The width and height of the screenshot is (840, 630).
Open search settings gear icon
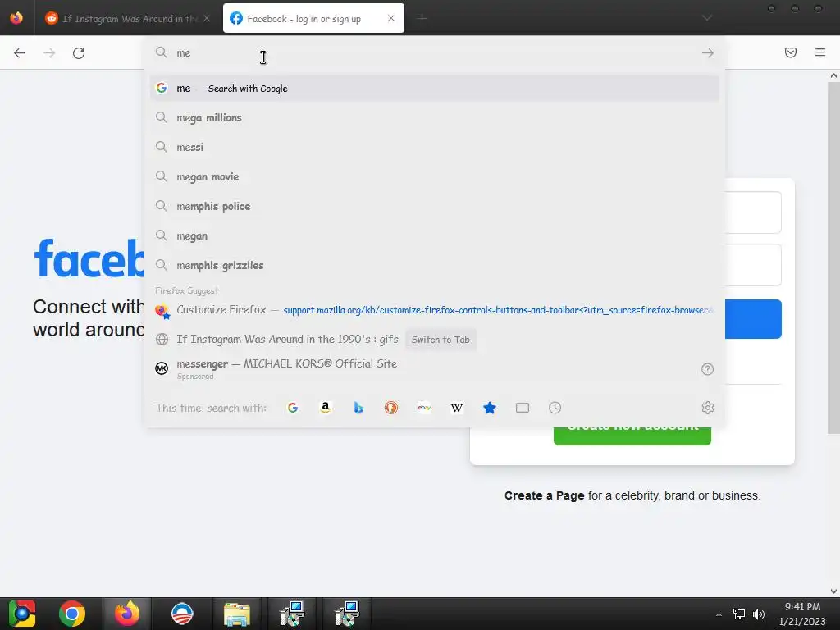[x=708, y=408]
